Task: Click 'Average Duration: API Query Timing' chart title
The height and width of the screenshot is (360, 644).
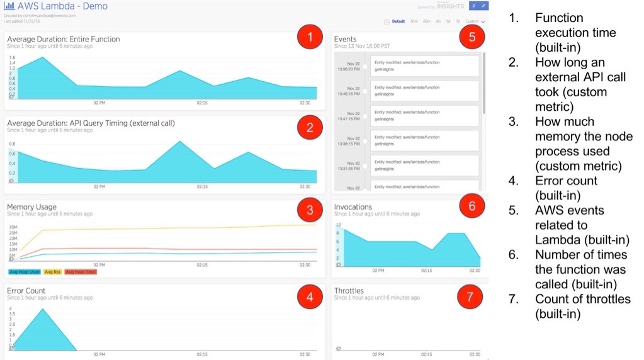Action: coord(91,123)
